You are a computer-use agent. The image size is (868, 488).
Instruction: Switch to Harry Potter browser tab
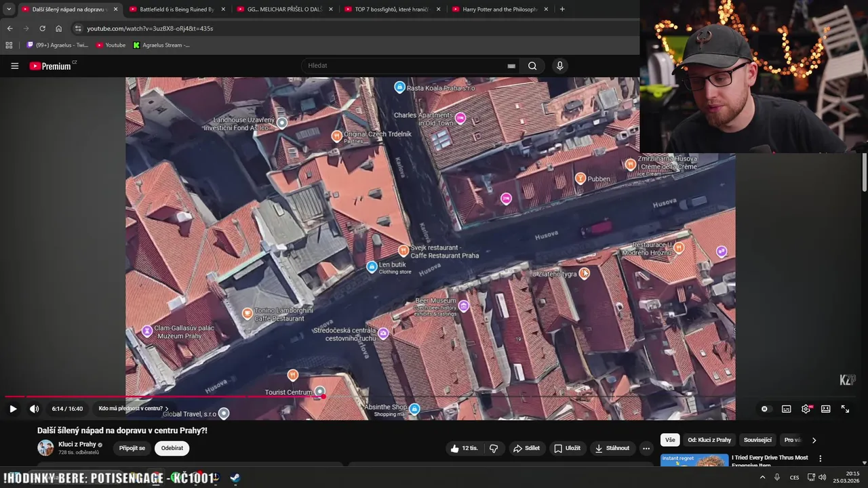499,9
